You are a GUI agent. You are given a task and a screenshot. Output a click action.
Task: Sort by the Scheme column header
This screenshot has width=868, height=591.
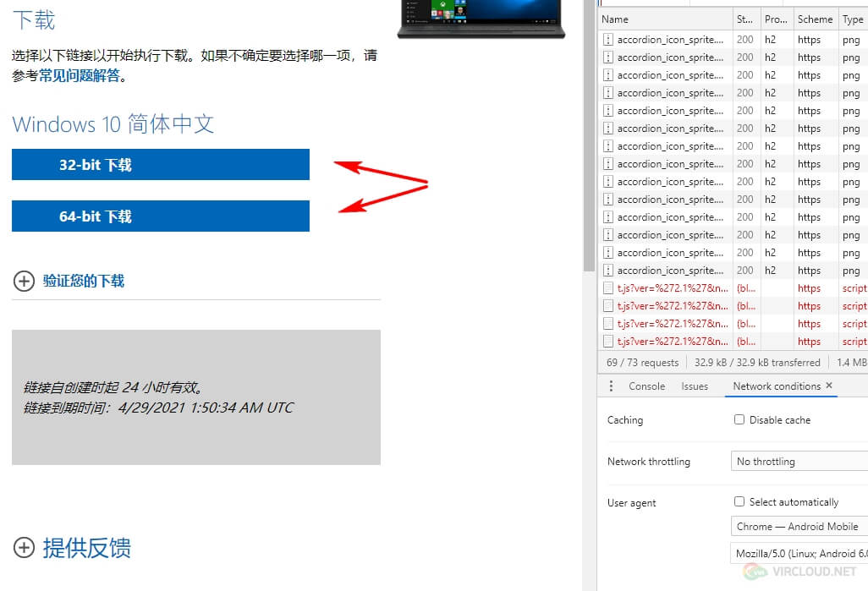pyautogui.click(x=816, y=19)
